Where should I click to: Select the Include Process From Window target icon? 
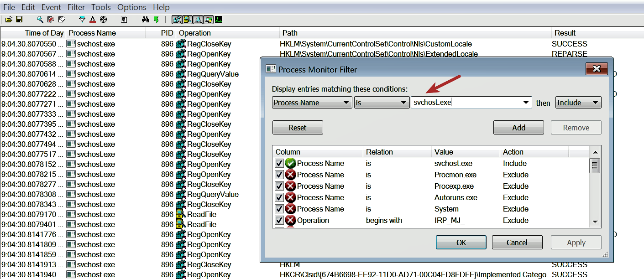click(103, 20)
